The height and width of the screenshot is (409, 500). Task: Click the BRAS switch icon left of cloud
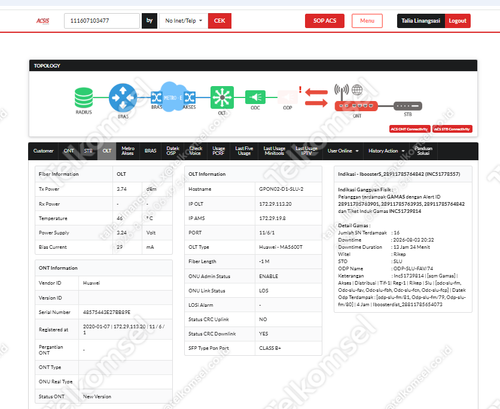(x=156, y=98)
